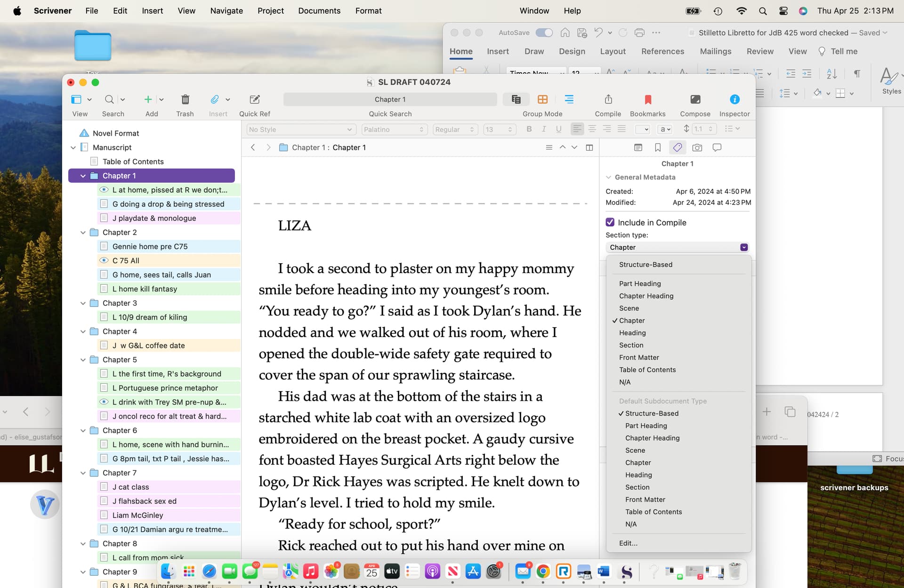Click eye icon on 'L at home, pissed'

pos(104,190)
